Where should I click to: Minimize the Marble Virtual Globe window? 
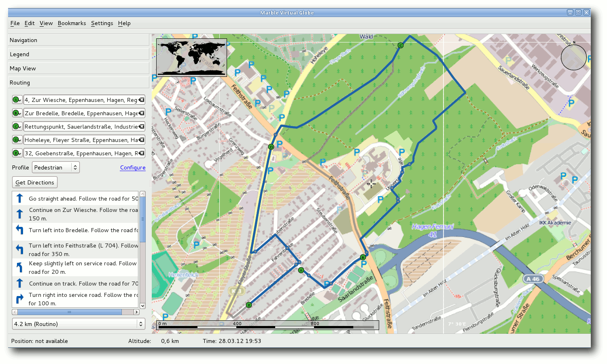tap(570, 13)
